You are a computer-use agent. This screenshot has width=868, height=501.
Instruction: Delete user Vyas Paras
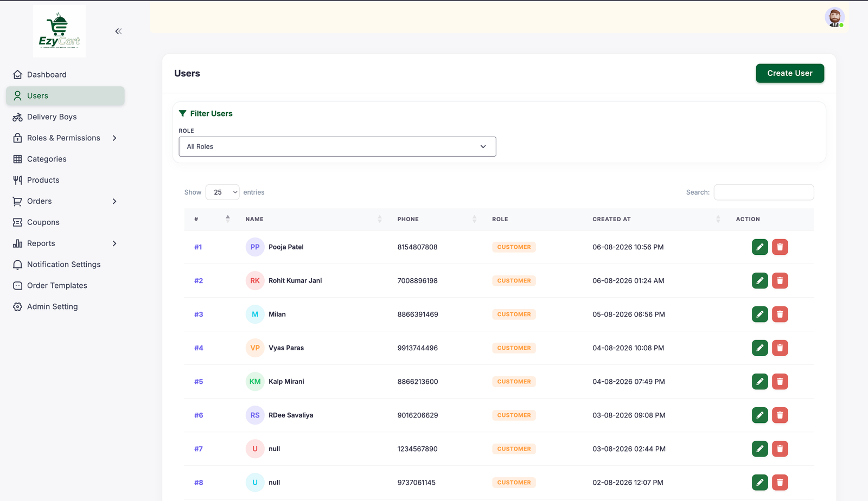[780, 348]
